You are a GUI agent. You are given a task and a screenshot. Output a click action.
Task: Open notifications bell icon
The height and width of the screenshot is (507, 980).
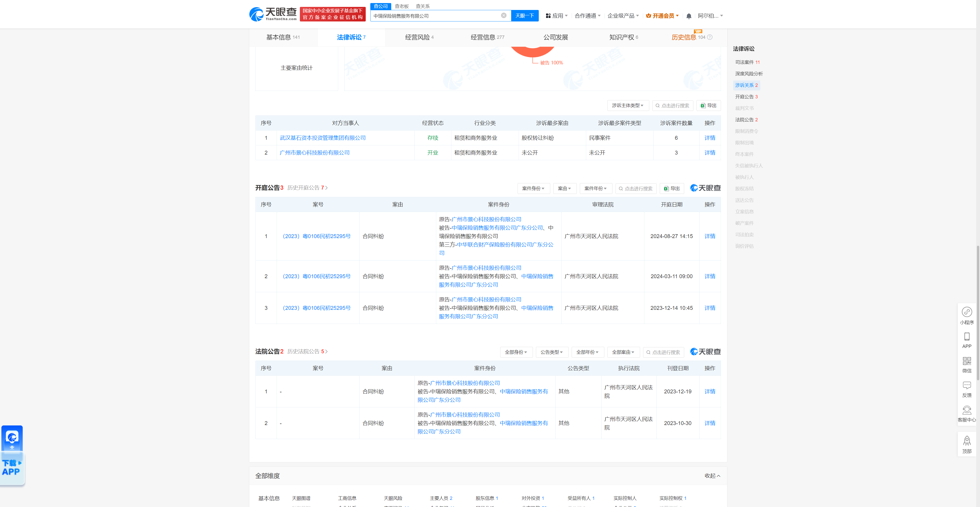coord(689,16)
